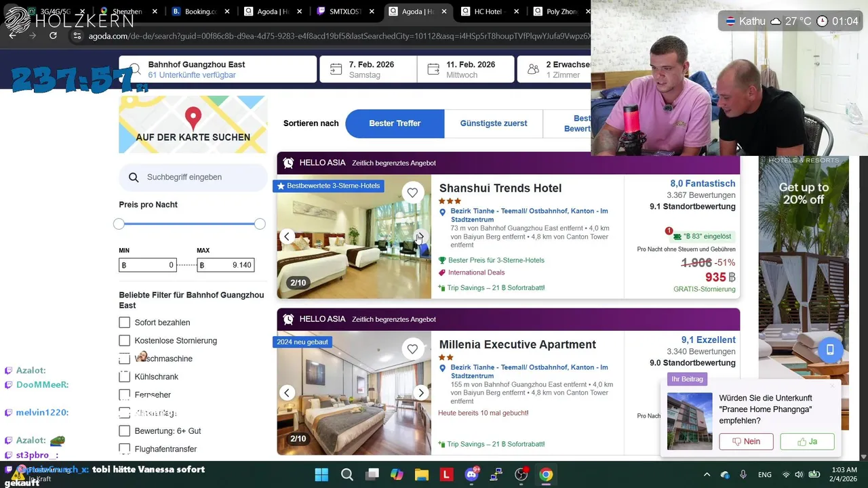
Task: Open check-out date picker 11. Feb. 2026
Action: tap(466, 69)
